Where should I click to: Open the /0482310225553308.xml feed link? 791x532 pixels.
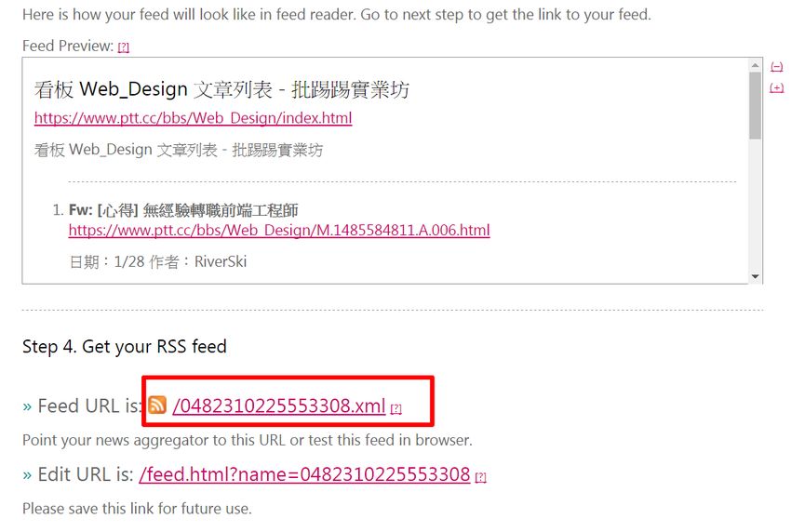(x=279, y=406)
